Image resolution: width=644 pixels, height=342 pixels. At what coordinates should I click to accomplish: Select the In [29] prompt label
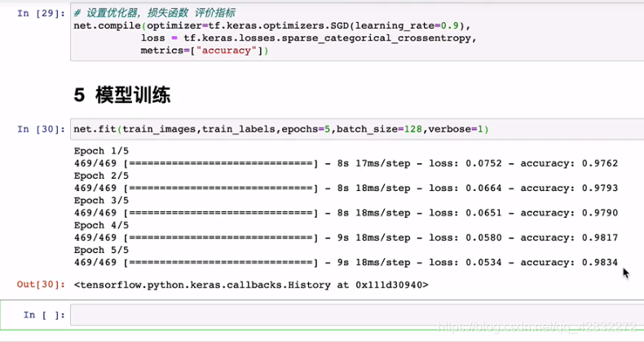[x=41, y=14]
